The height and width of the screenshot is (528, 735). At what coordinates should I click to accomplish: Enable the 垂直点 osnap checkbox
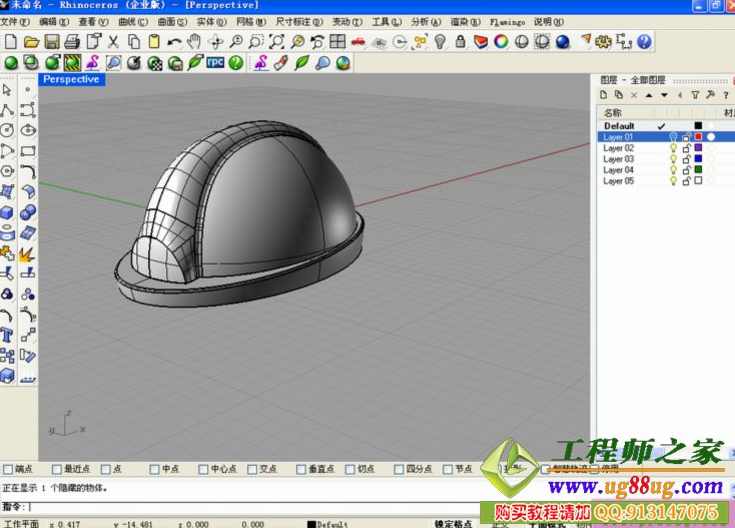pos(300,468)
